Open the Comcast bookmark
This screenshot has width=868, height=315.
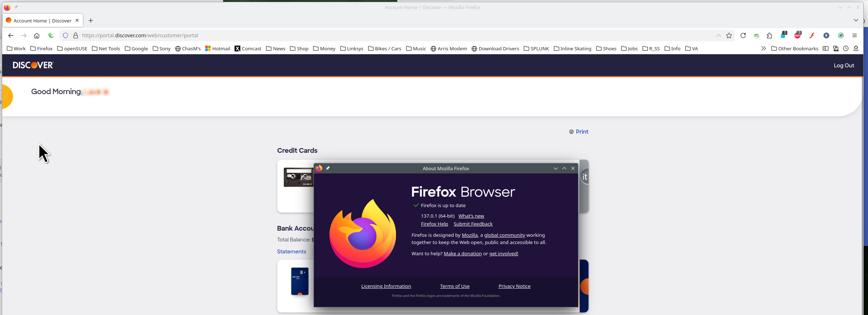[248, 49]
